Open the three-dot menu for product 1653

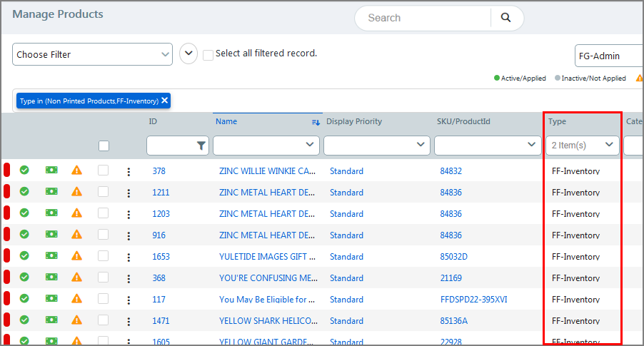tap(129, 257)
